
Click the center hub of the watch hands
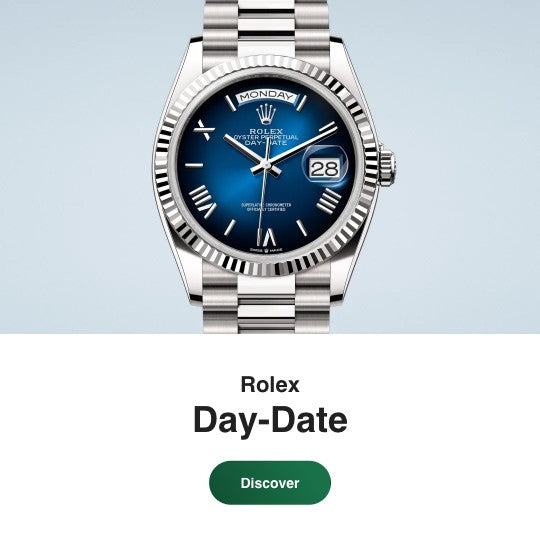[x=267, y=166]
